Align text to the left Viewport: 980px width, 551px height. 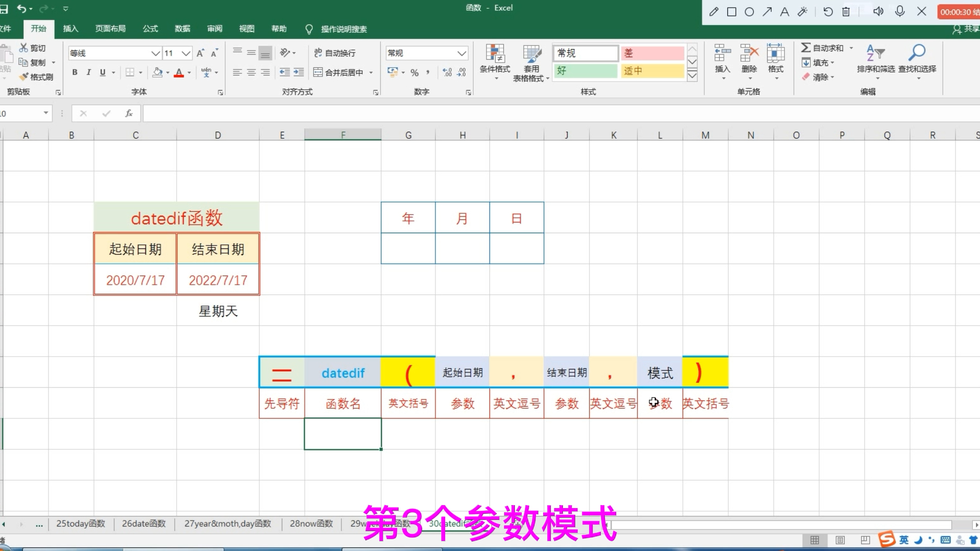237,72
